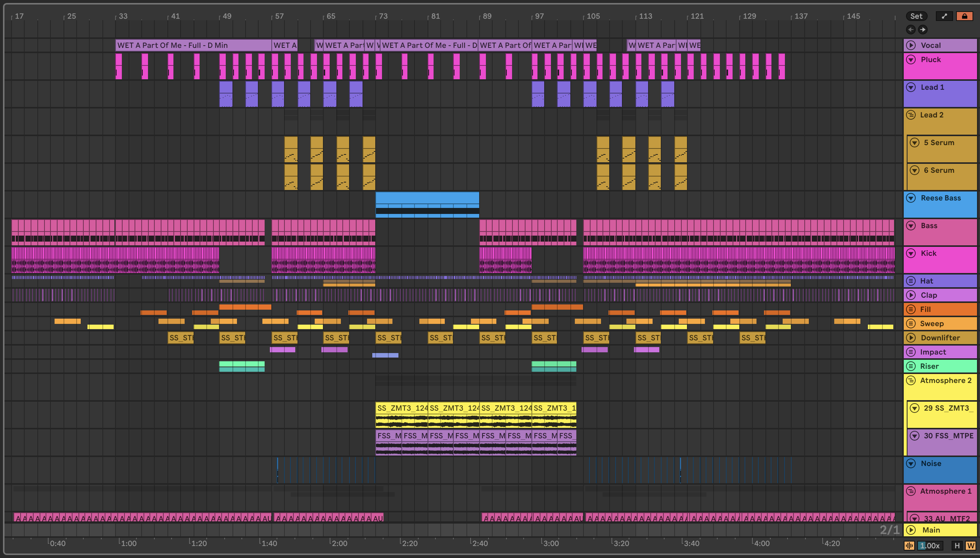Image resolution: width=980 pixels, height=558 pixels.
Task: Click the 2/1 grid size label
Action: tap(889, 530)
